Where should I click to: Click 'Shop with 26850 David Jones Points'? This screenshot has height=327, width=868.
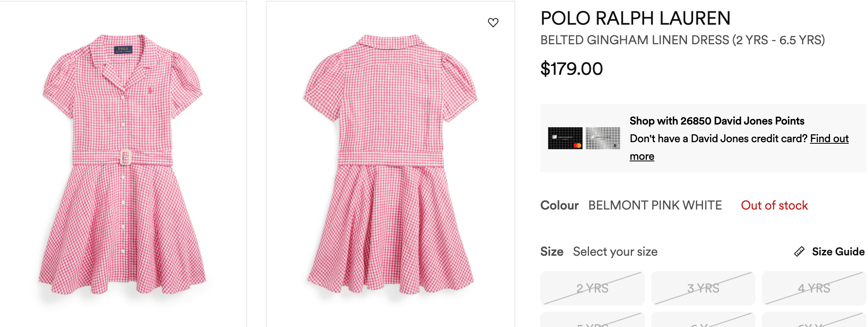click(717, 121)
